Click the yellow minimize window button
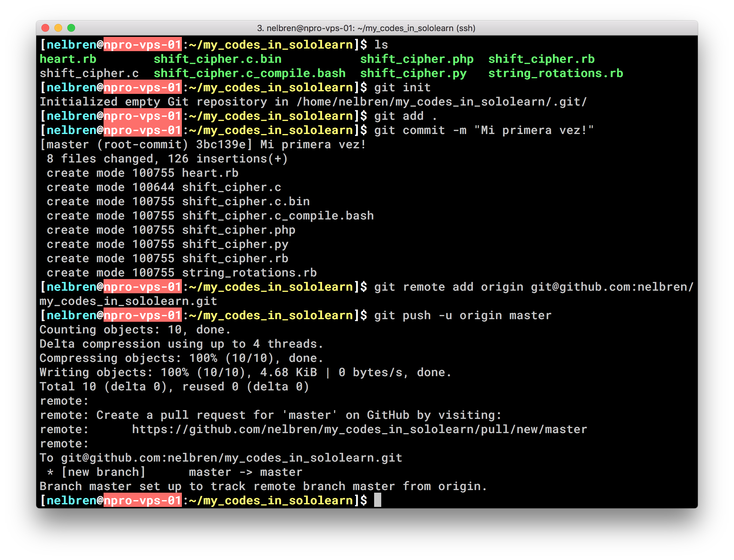 click(58, 28)
